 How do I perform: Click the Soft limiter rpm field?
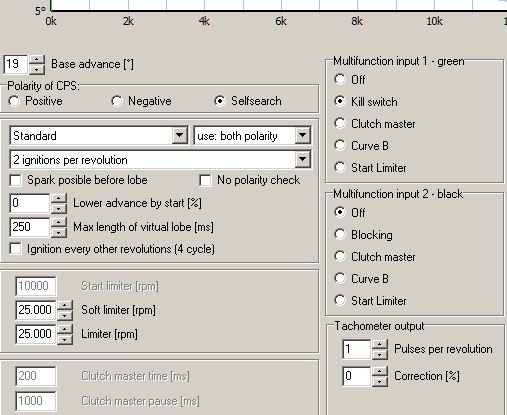point(36,310)
